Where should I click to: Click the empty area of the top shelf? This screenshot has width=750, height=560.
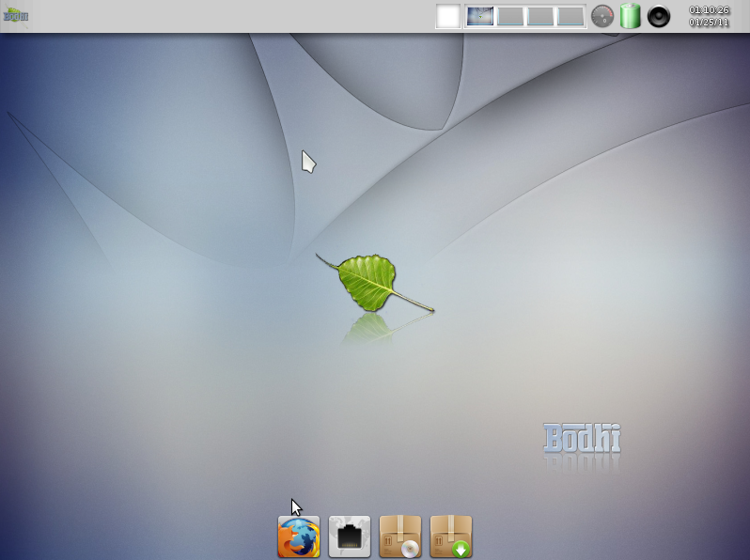[x=235, y=16]
